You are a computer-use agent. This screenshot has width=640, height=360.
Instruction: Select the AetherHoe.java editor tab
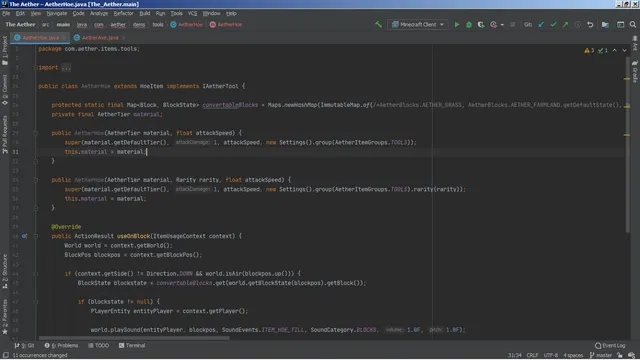tap(40, 38)
